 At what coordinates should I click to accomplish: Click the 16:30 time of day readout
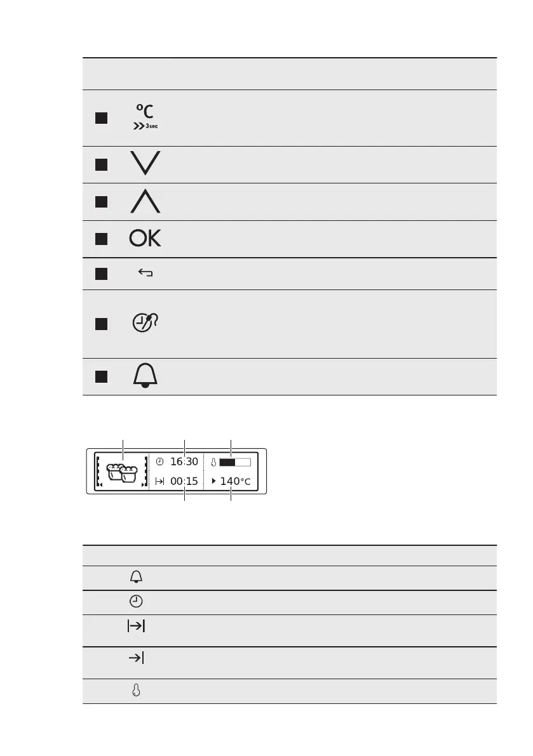click(x=184, y=461)
